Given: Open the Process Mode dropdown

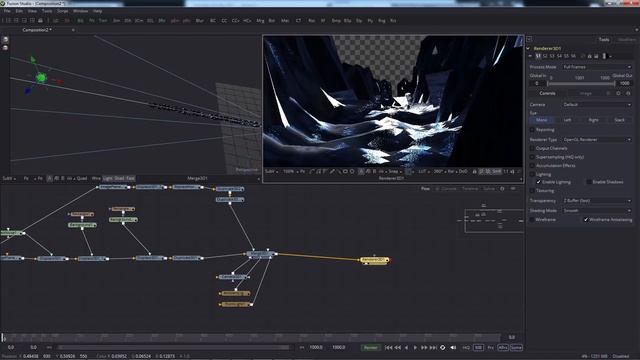Looking at the screenshot, I should pos(597,67).
